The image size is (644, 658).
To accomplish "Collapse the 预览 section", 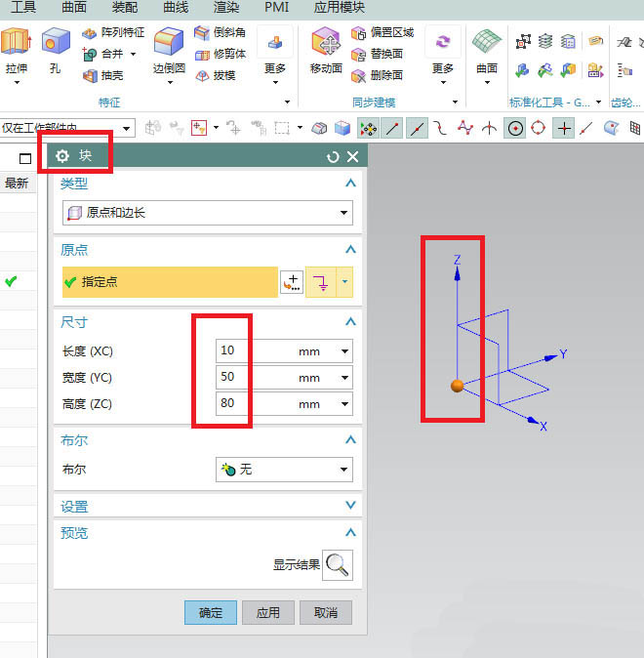I will click(x=350, y=532).
